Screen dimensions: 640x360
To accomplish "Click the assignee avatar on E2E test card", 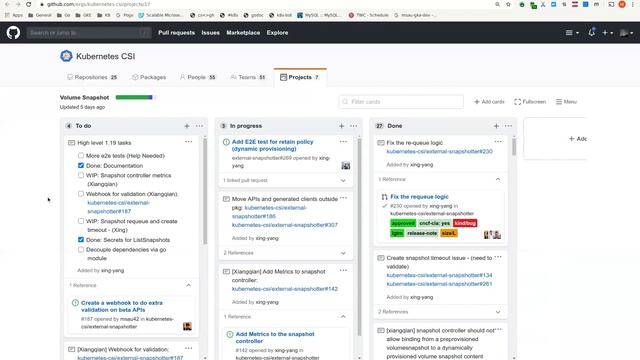I will tap(346, 165).
